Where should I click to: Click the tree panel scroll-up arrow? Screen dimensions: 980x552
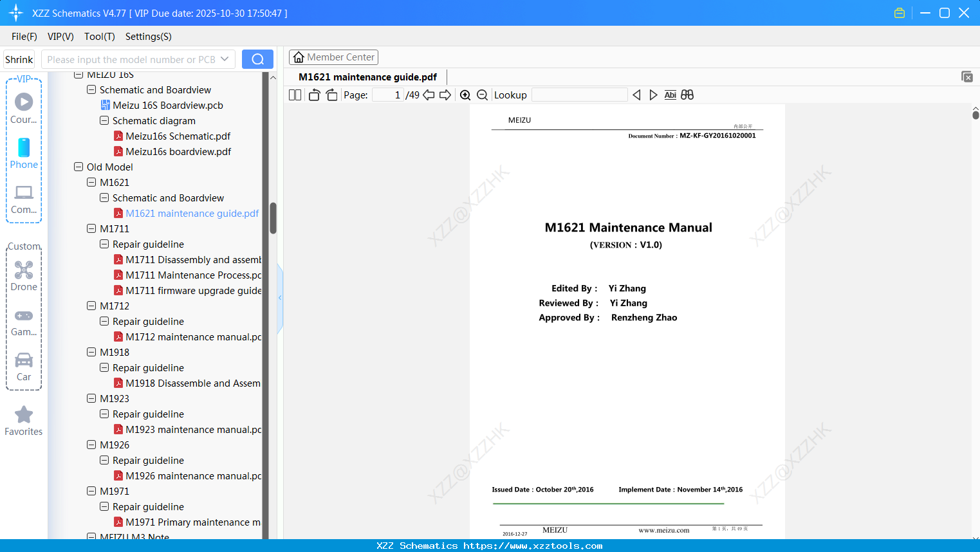[273, 77]
